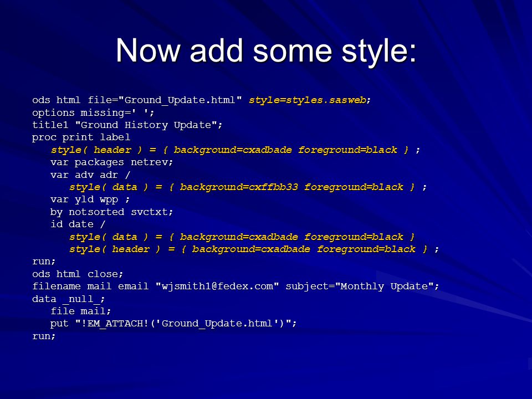The image size is (532, 399).
Task: Click the line 'file mail;'
Action: [81, 311]
